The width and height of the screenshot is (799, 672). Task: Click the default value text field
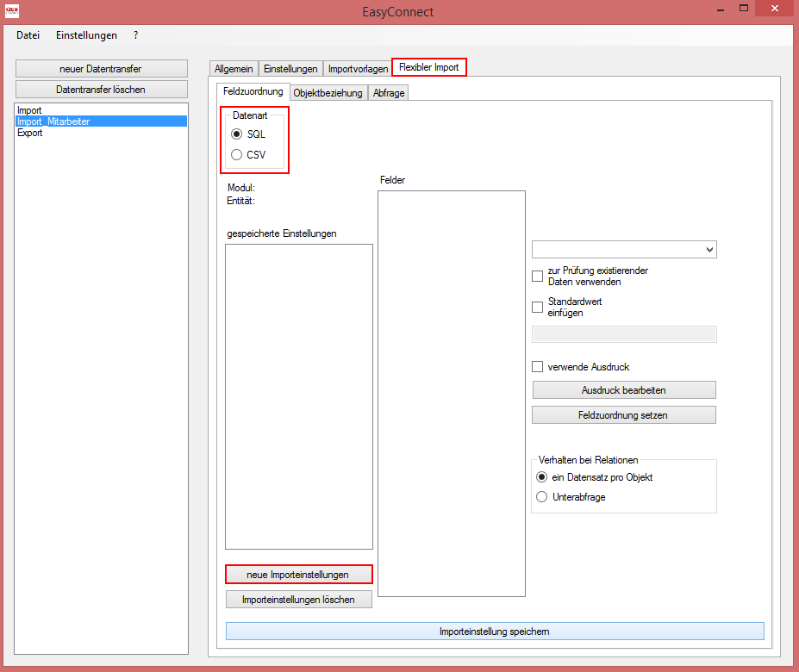[x=624, y=334]
